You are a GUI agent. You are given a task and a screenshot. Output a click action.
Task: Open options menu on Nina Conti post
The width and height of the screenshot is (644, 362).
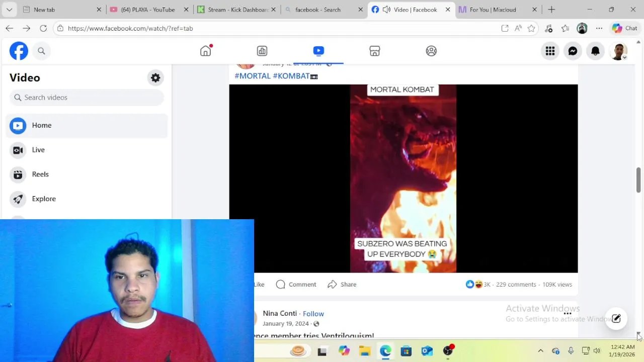coord(568,313)
